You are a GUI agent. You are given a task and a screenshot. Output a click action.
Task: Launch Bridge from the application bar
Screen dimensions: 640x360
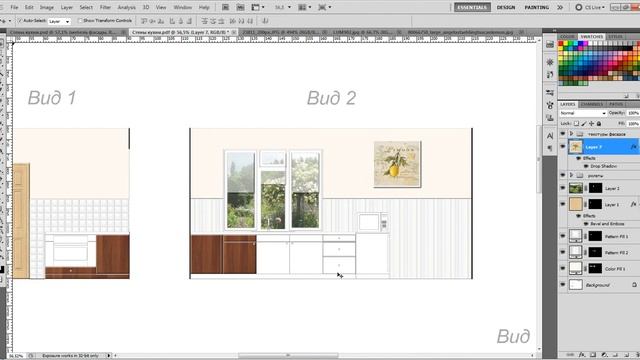(225, 7)
